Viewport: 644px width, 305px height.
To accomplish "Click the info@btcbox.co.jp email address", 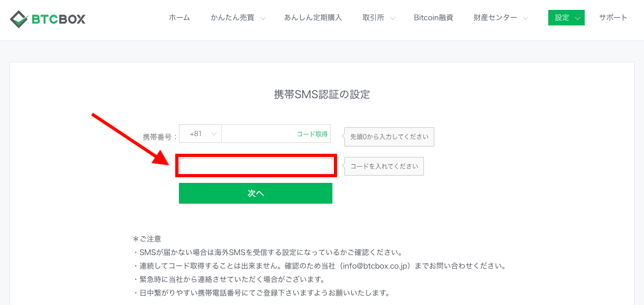I will 376,266.
